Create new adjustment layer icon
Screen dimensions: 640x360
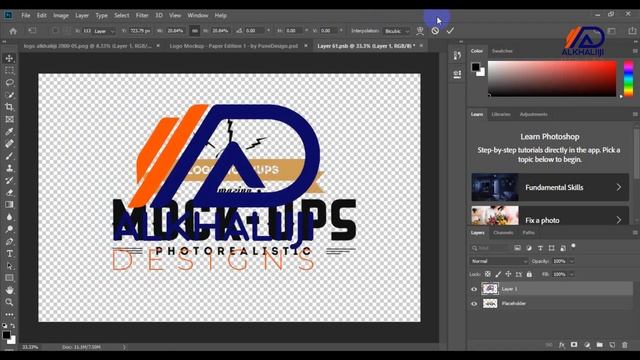[587, 345]
